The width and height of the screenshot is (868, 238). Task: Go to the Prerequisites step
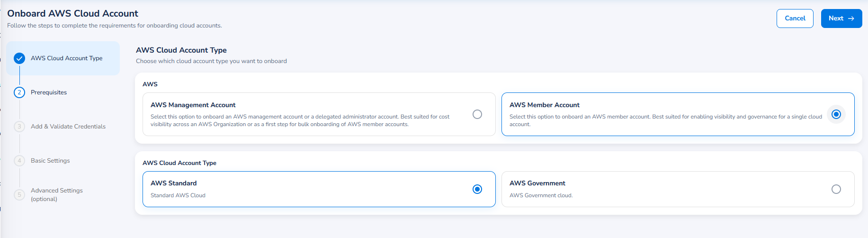(x=49, y=92)
